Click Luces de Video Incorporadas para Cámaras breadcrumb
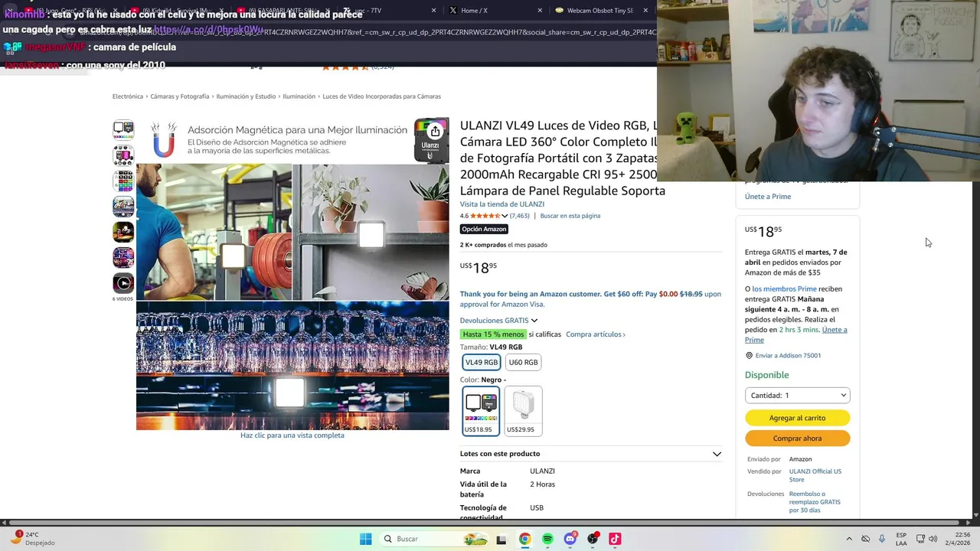Screen dimensions: 980x551 (381, 96)
